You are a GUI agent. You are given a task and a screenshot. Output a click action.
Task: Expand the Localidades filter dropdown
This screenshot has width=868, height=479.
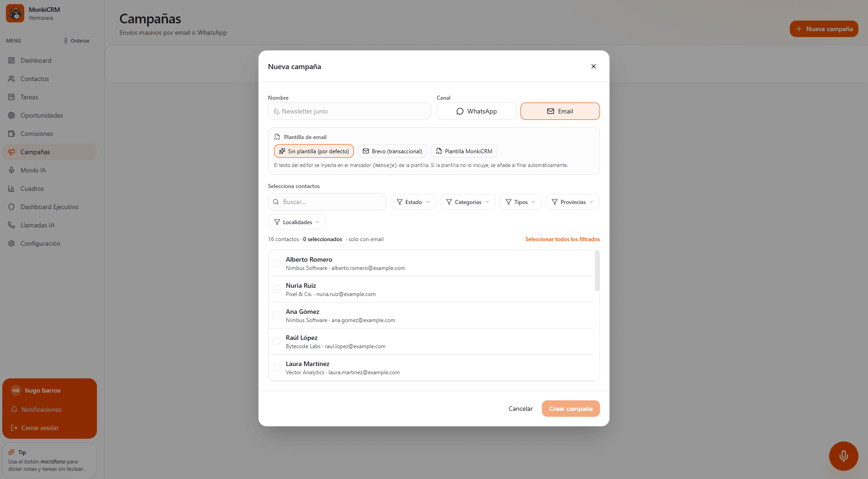point(297,222)
